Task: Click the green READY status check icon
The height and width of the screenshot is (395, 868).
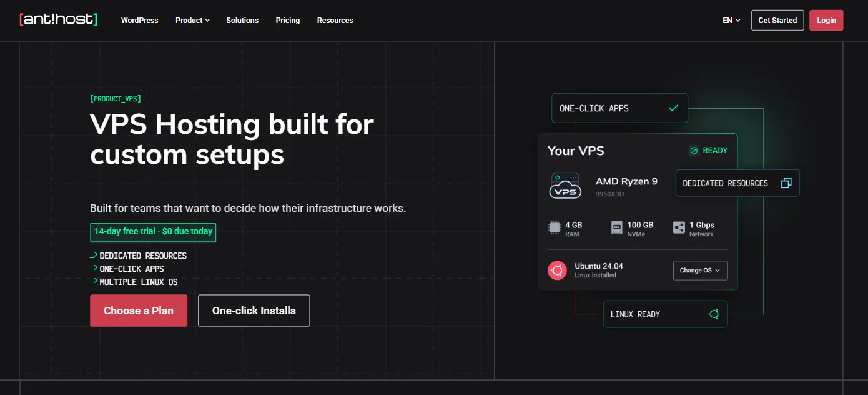Action: [694, 151]
